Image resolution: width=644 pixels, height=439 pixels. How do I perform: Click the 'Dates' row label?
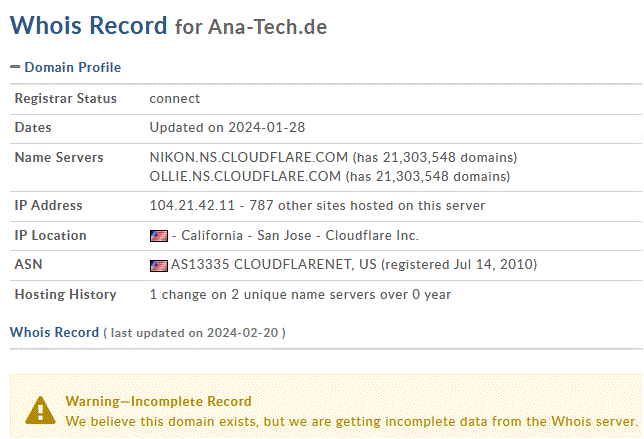pyautogui.click(x=33, y=127)
